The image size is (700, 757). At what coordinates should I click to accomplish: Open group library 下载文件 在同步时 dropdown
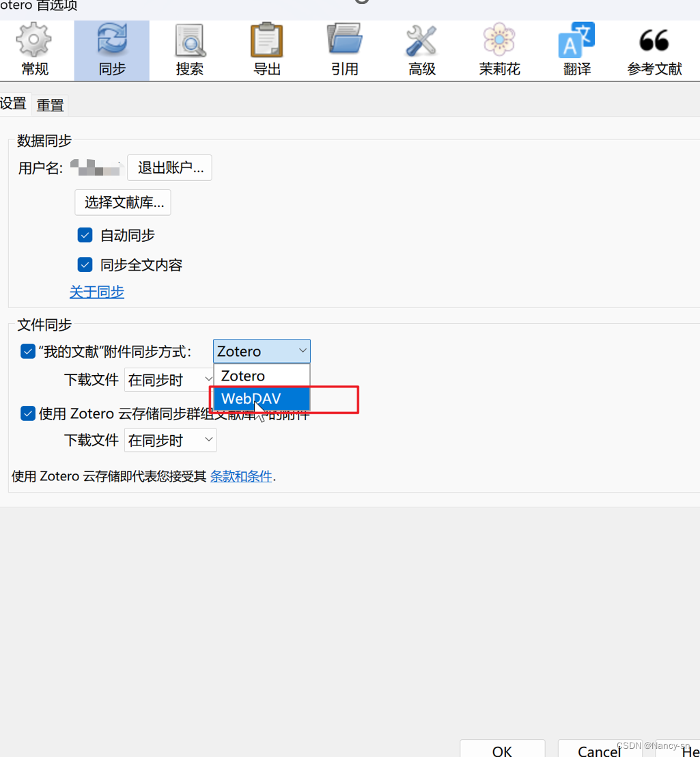tap(170, 440)
